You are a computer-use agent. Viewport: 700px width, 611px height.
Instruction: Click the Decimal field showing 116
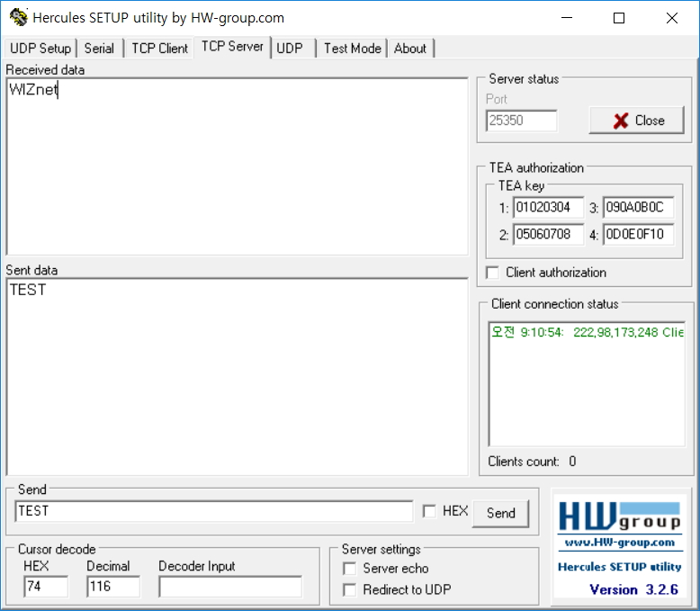(113, 587)
